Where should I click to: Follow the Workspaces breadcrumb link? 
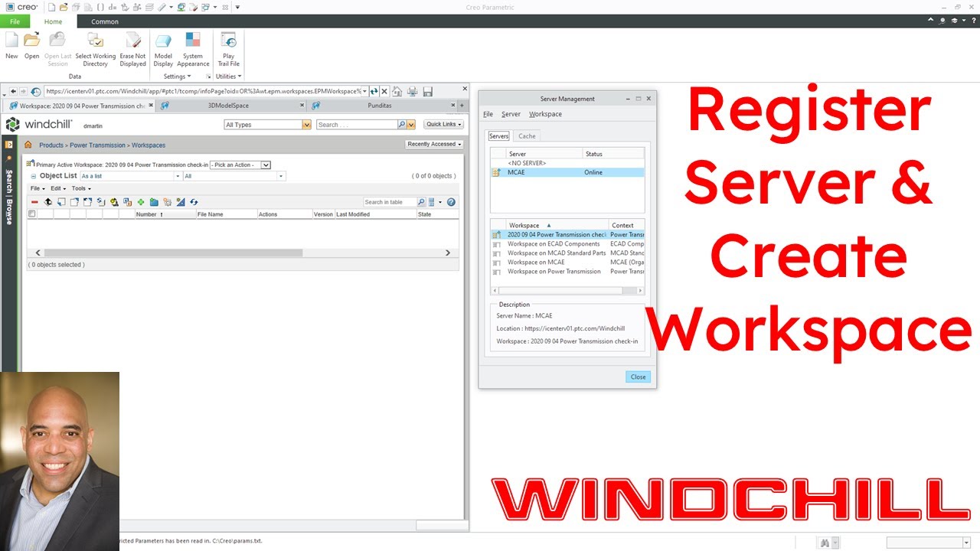click(149, 145)
